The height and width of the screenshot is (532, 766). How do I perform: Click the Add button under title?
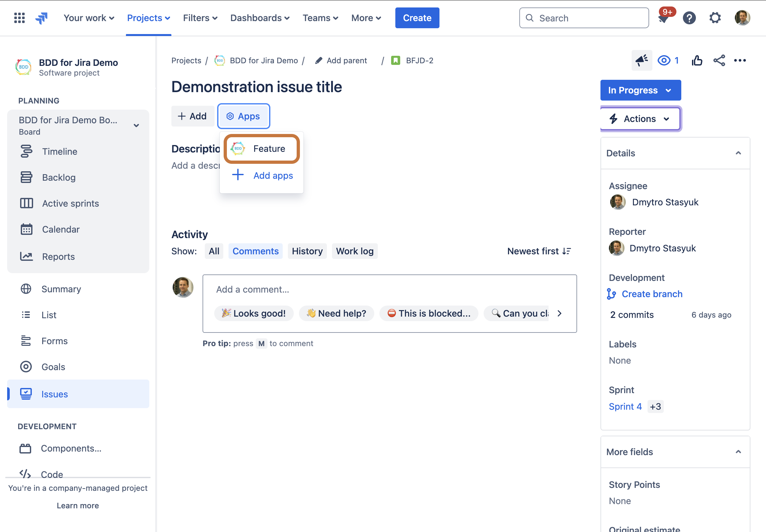(x=192, y=116)
